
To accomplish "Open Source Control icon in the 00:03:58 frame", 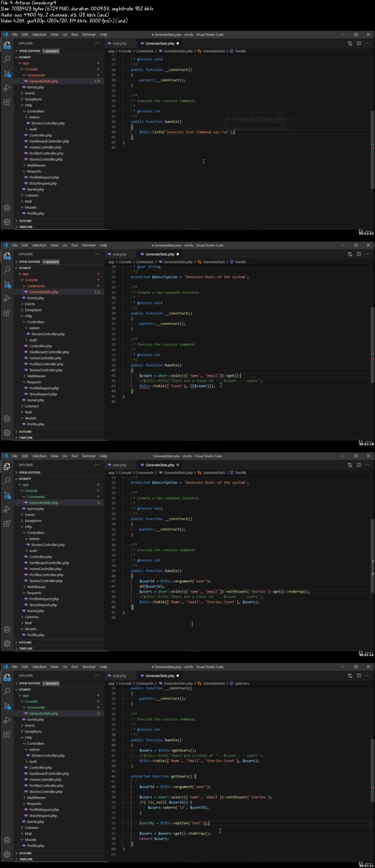I will (7, 284).
